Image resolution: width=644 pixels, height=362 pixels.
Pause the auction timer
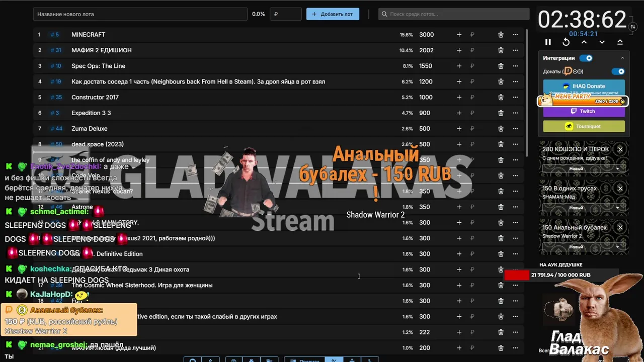coord(548,42)
